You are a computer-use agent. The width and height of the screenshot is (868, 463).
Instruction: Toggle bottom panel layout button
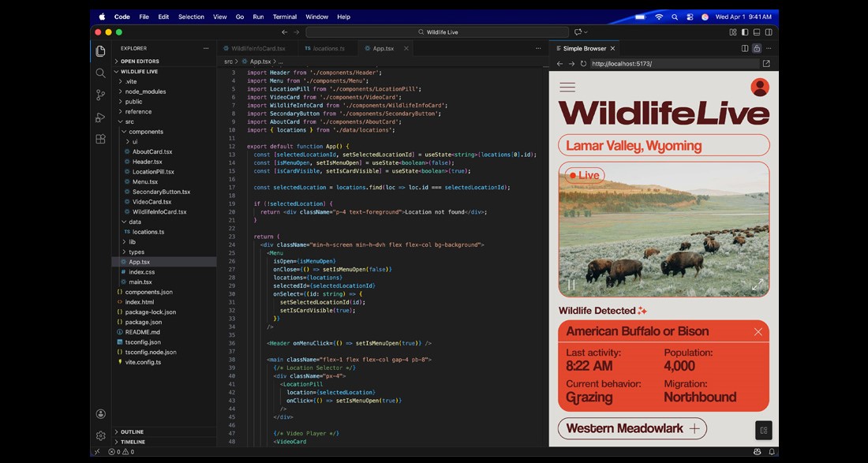(757, 32)
